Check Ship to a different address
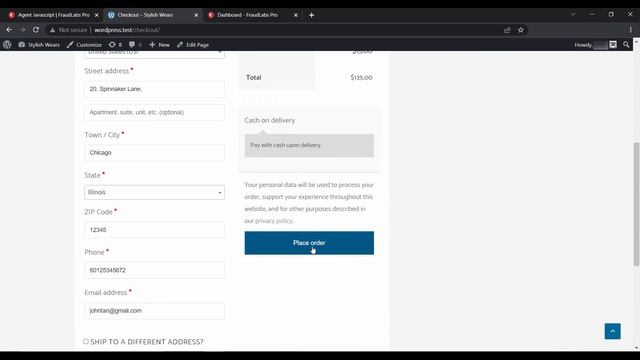The height and width of the screenshot is (360, 640). (x=86, y=342)
